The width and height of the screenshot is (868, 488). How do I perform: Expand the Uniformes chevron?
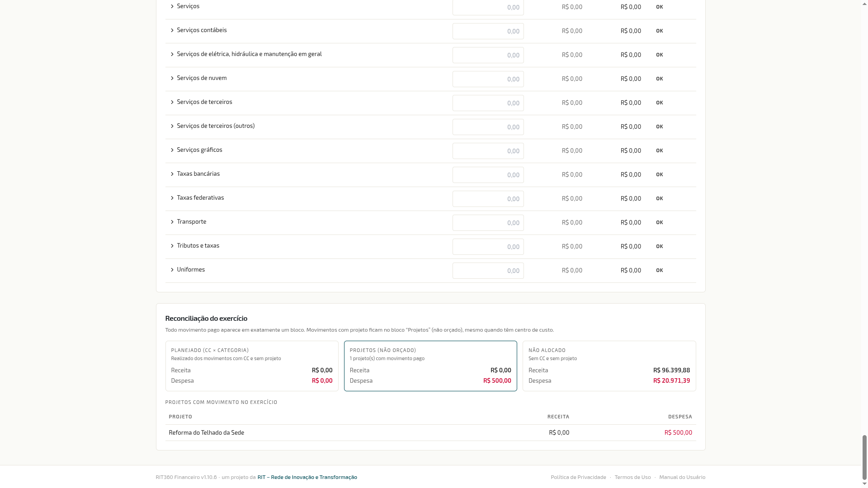[172, 270]
